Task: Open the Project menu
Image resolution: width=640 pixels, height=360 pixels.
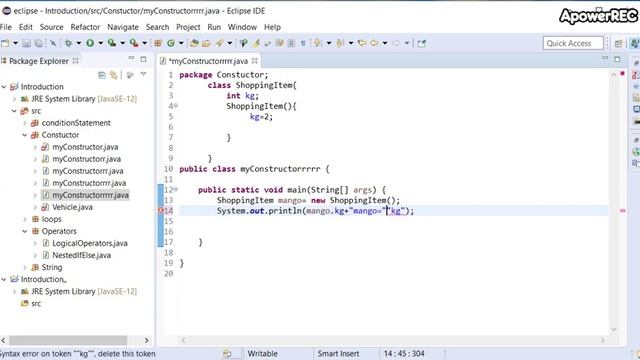Action: 188,27
